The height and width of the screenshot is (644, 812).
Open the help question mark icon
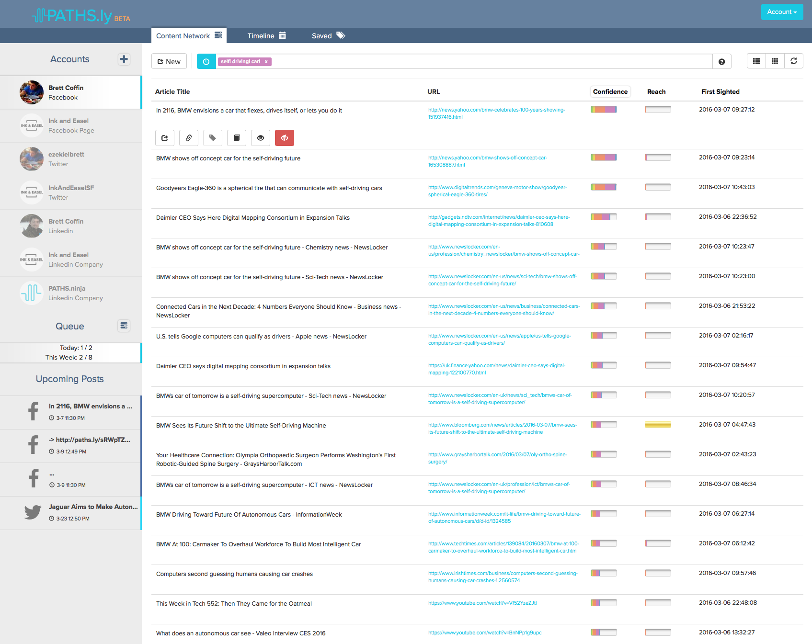tap(721, 61)
